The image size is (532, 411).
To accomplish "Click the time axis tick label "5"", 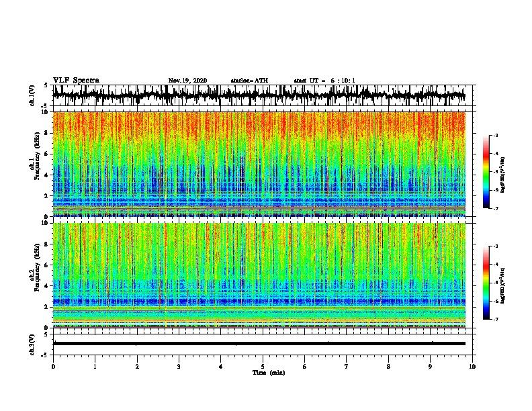I will point(263,367).
